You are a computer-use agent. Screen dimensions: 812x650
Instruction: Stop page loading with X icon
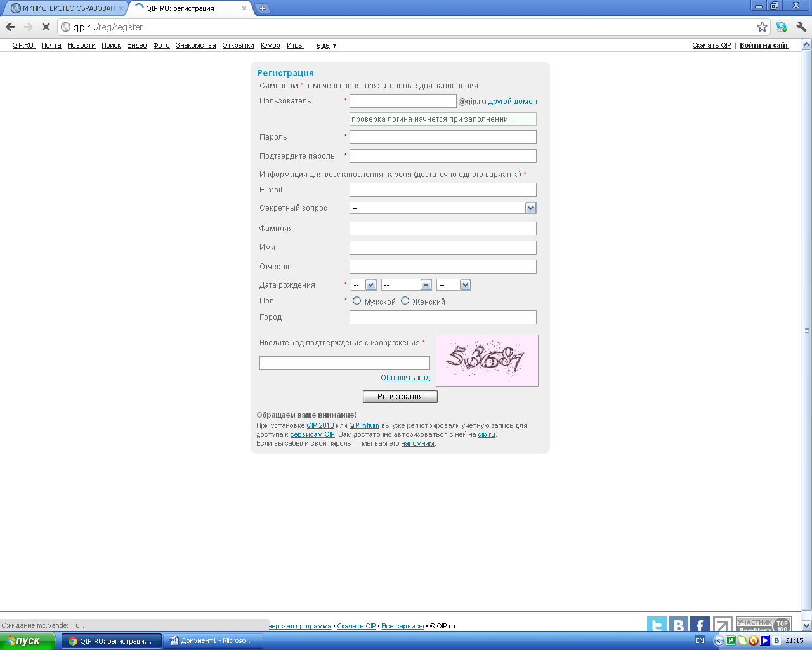46,27
